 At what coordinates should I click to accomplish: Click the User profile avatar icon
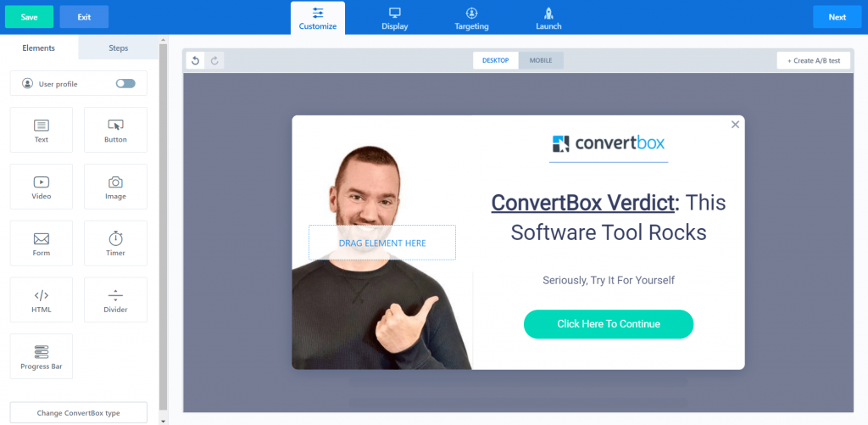click(27, 84)
